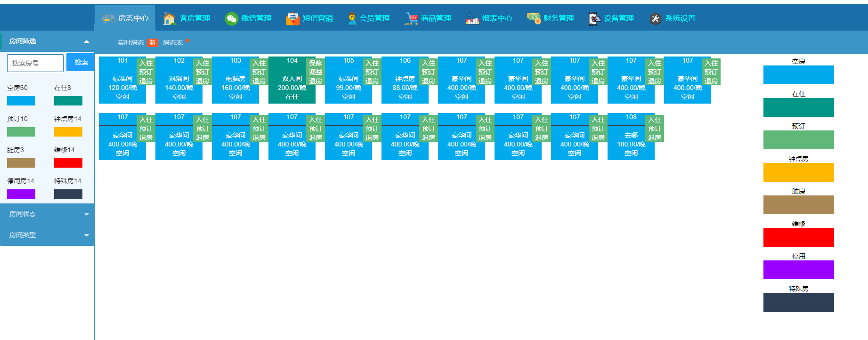Select the device icon for 设备管理
The width and height of the screenshot is (868, 340).
(594, 18)
